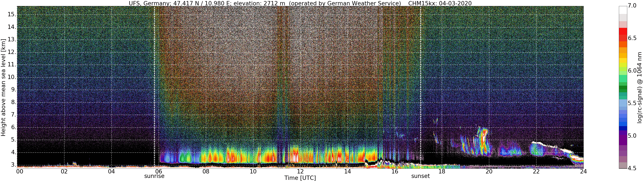This screenshot has height=182, width=644.
Task: Click the '08' tick on the time axis
Action: pyautogui.click(x=206, y=172)
